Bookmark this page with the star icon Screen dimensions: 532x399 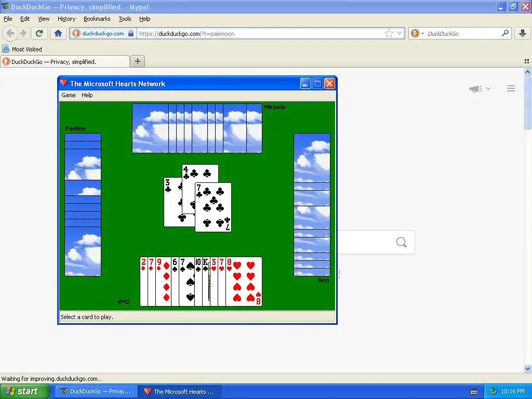[x=389, y=33]
